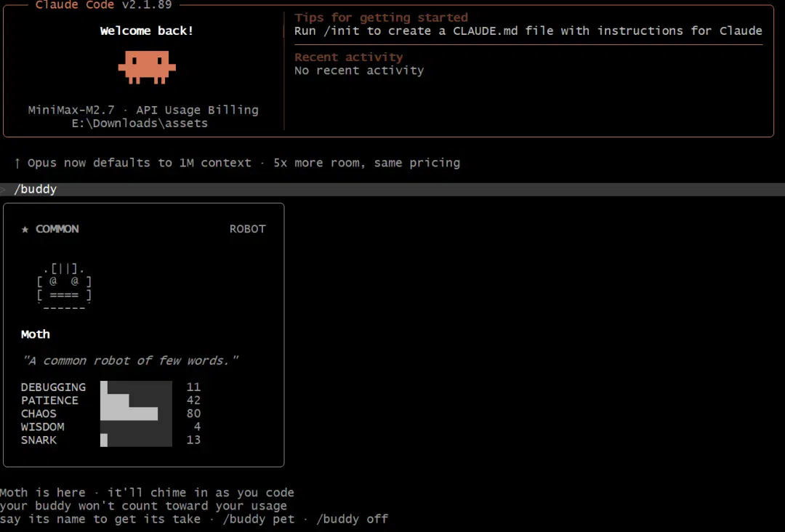Click the /buddy command input line

[x=392, y=189]
